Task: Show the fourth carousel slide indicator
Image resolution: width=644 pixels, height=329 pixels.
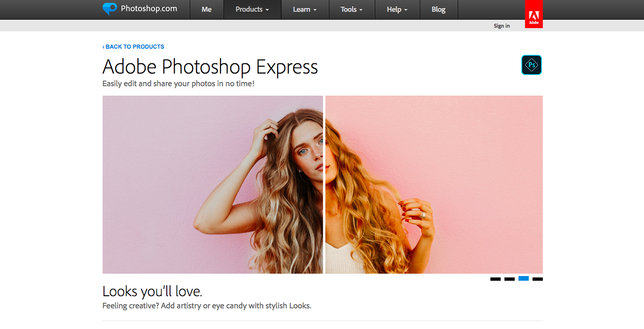Action: click(x=538, y=279)
